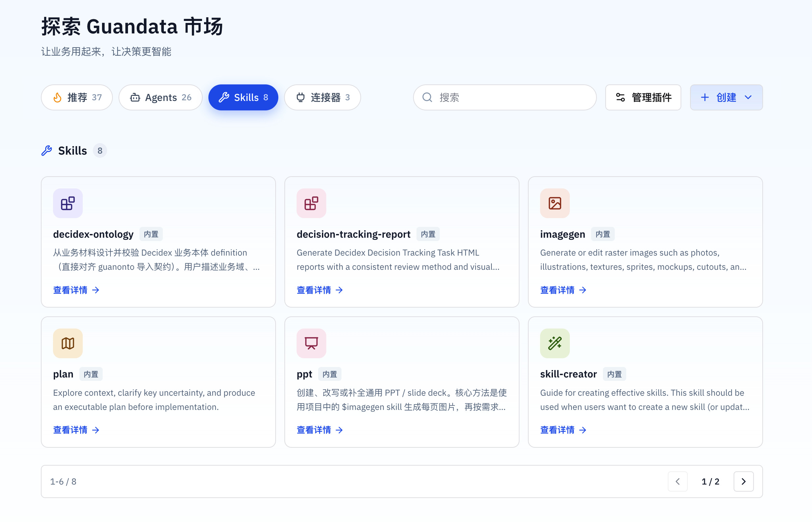Open the 推荐 tab
Viewport: 812px width, 522px height.
(x=77, y=97)
